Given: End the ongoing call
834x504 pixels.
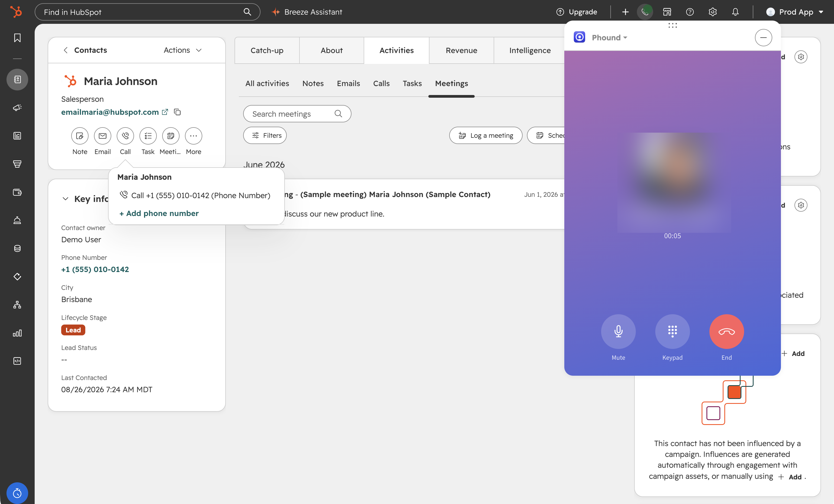Looking at the screenshot, I should click(x=726, y=331).
